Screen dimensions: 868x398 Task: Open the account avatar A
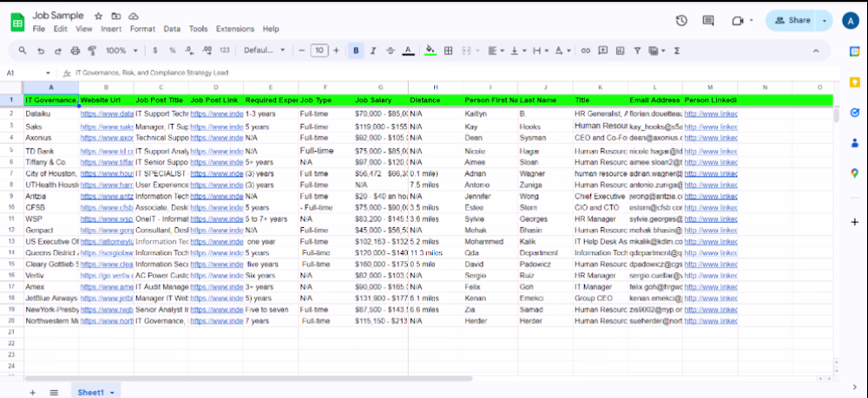pos(850,21)
